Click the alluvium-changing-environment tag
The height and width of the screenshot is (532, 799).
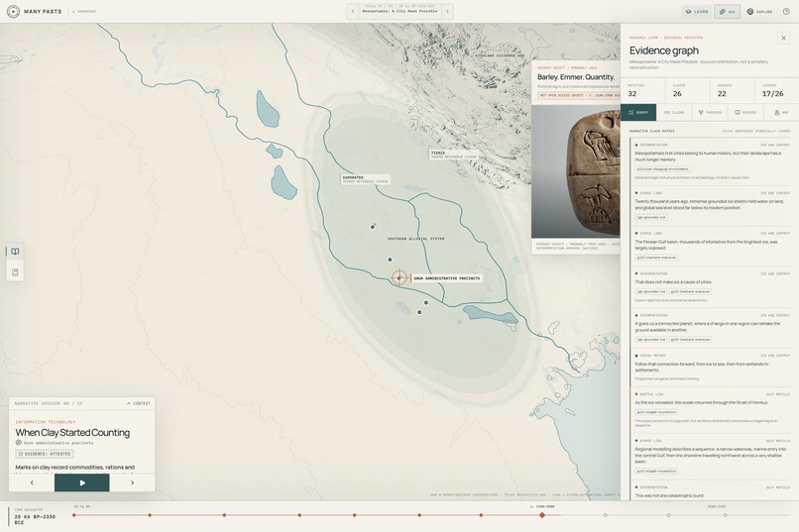point(662,169)
